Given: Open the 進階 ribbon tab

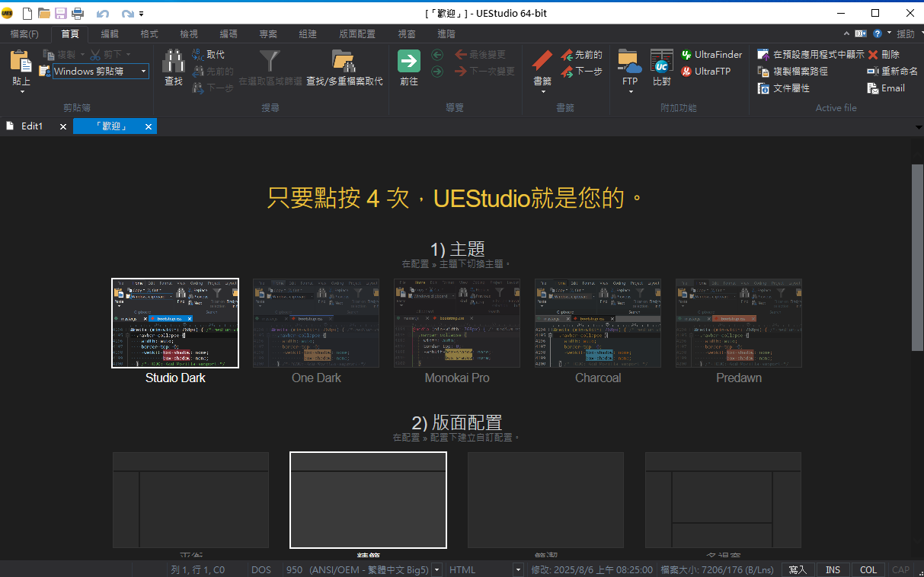Looking at the screenshot, I should point(446,34).
